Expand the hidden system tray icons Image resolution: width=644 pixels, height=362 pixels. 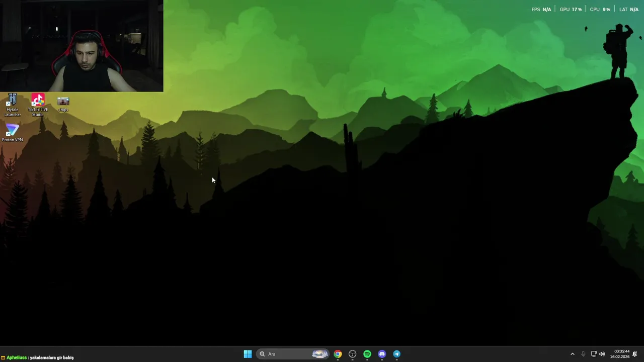[572, 354]
